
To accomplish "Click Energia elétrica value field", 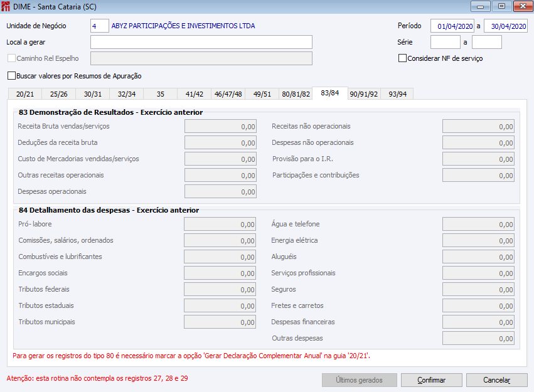I will [x=478, y=241].
